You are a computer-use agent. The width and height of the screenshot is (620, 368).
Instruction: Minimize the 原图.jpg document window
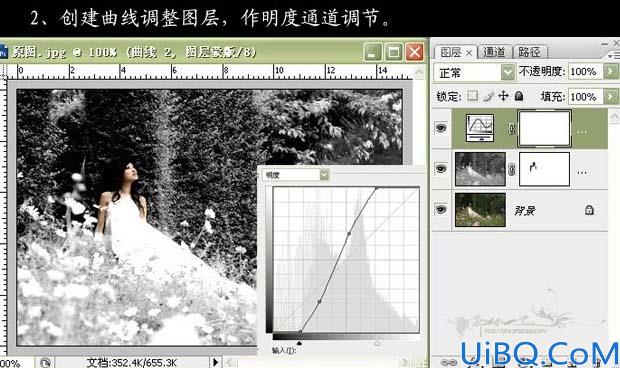(x=372, y=52)
